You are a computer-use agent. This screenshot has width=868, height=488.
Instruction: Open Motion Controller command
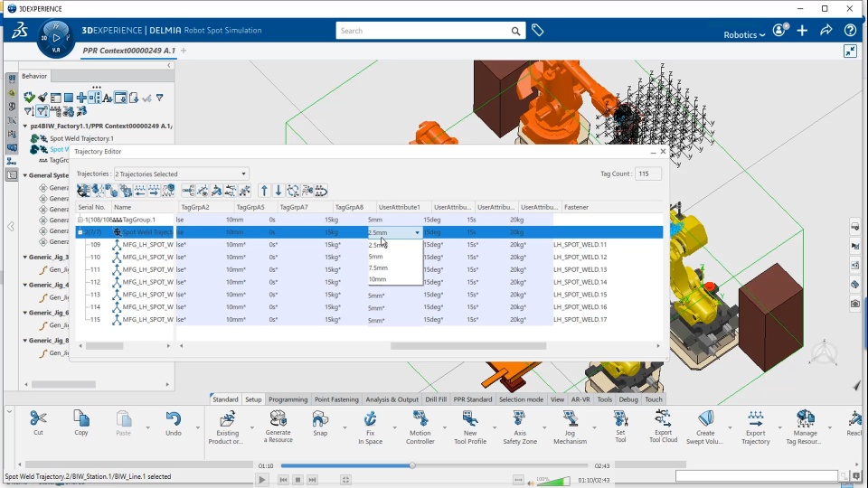tap(420, 427)
